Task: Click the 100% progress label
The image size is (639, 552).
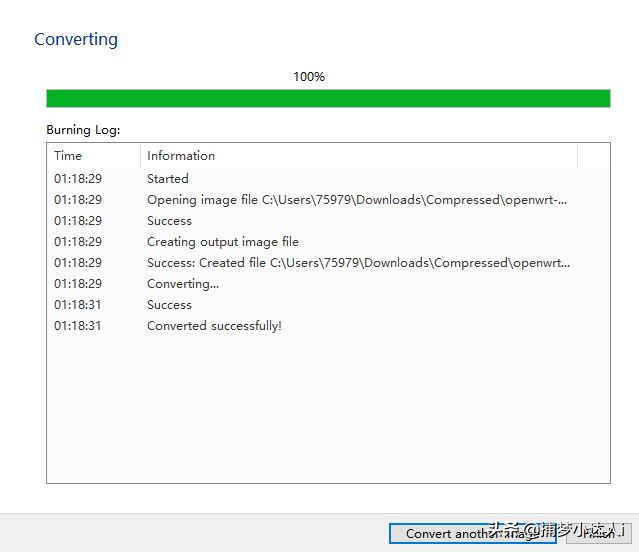Action: click(309, 77)
